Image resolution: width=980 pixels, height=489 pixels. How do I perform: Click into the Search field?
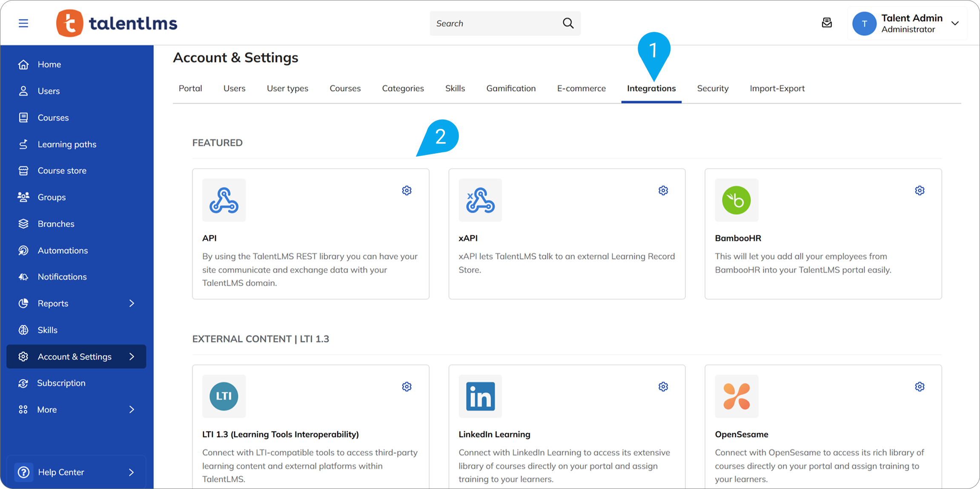pos(494,23)
